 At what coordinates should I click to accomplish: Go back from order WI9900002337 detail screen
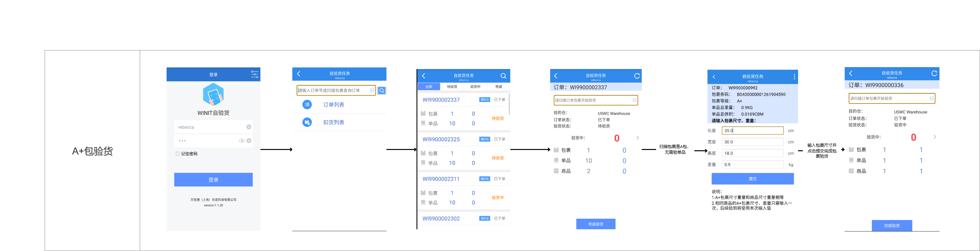click(556, 76)
